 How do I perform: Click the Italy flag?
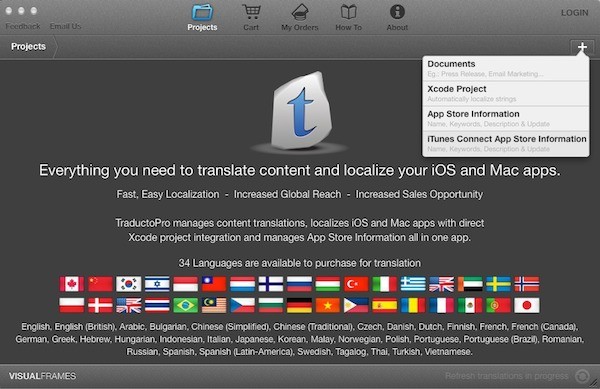click(385, 284)
